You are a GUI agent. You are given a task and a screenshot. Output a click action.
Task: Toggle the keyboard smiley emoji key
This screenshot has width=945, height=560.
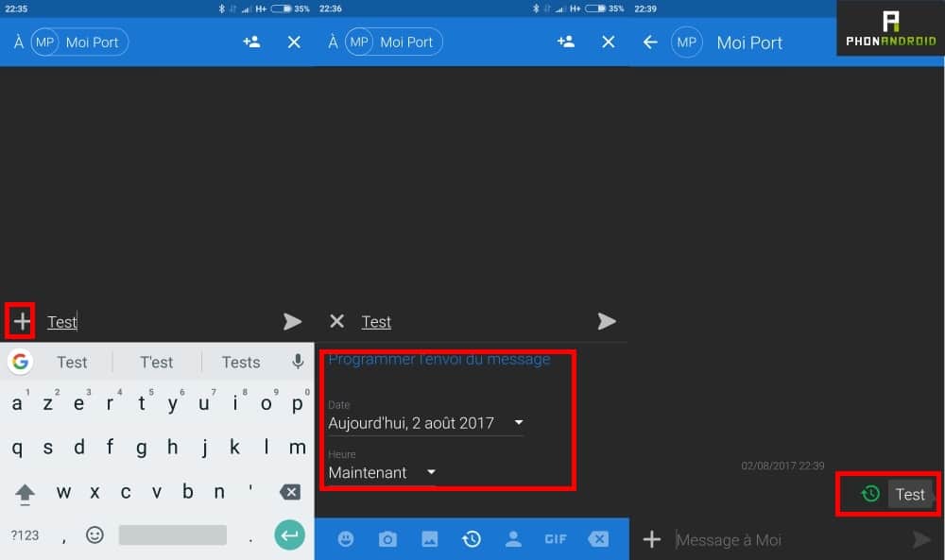click(94, 535)
